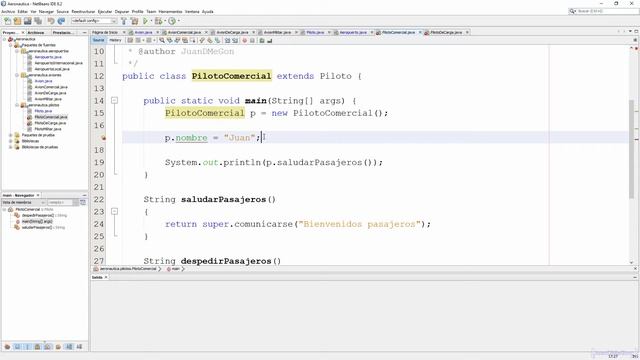Open the Herramientas menu
Screen dimensions: 640x360
170,11
